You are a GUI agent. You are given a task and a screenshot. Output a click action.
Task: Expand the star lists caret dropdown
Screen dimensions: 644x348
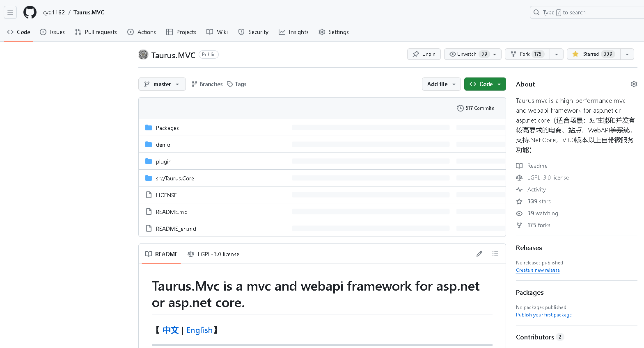(627, 54)
